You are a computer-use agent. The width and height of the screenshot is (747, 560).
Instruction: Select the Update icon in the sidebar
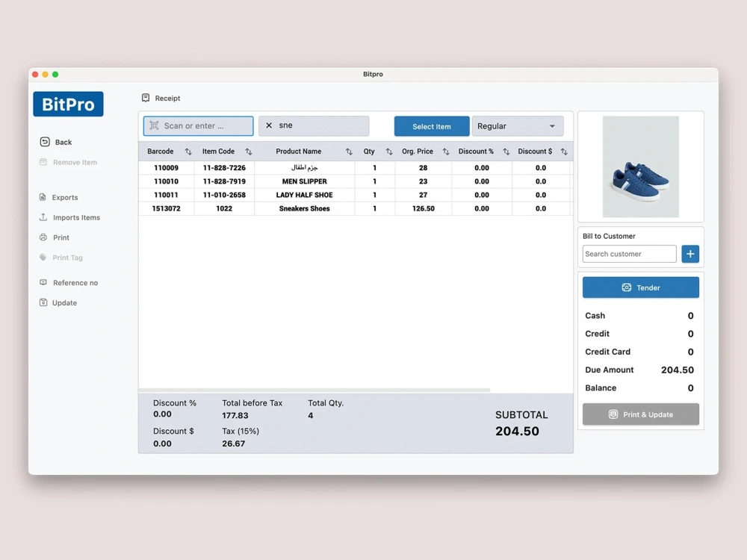45,302
